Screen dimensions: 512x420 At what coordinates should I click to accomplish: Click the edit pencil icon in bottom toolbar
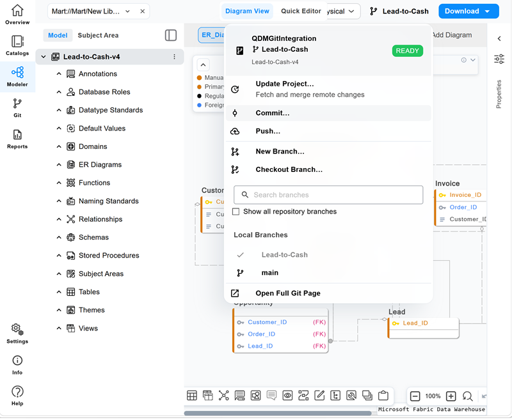pyautogui.click(x=319, y=396)
